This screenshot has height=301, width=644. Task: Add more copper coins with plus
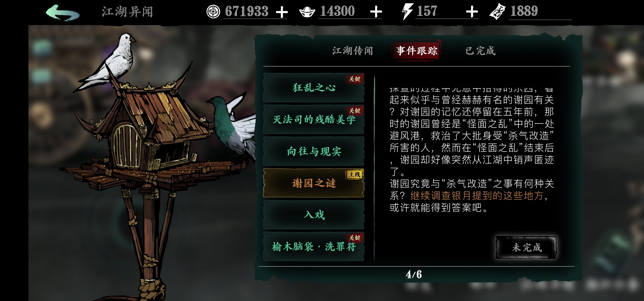coord(282,12)
